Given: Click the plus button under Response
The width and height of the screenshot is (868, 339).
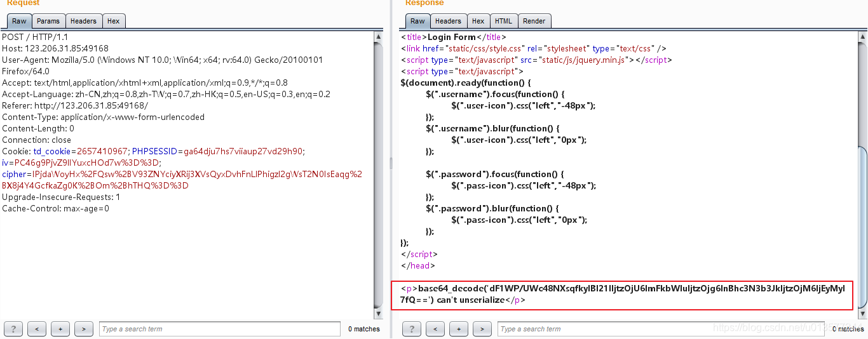Looking at the screenshot, I should tap(459, 329).
